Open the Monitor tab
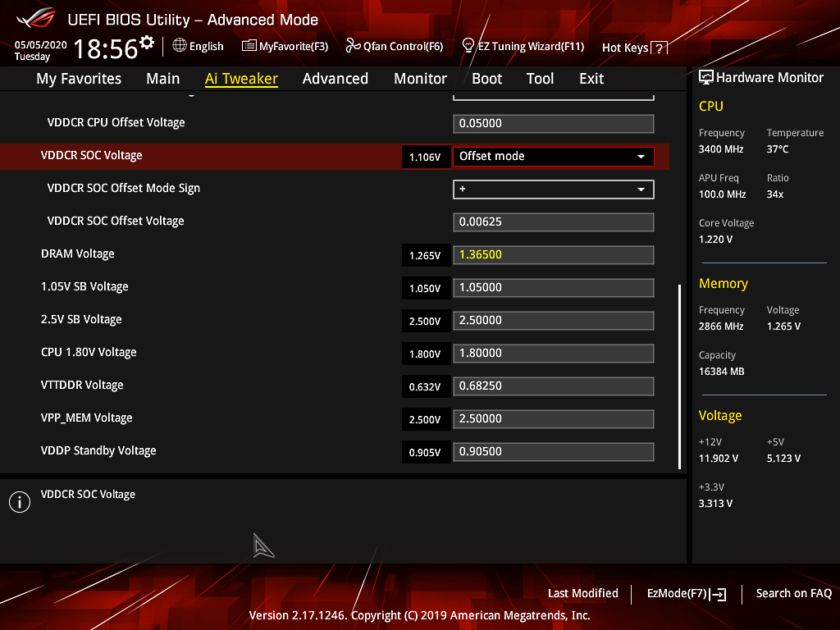Screen dimensions: 840x630 point(421,79)
